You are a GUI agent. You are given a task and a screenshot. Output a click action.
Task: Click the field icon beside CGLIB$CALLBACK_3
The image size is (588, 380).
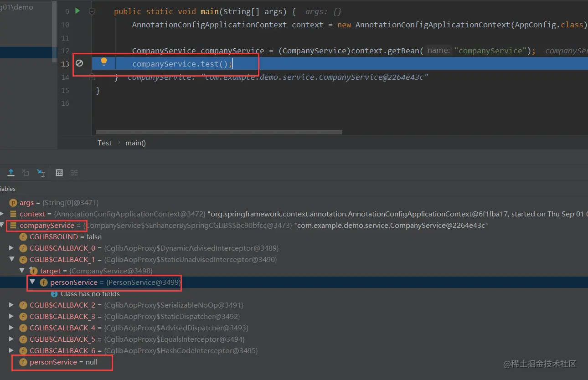click(23, 317)
